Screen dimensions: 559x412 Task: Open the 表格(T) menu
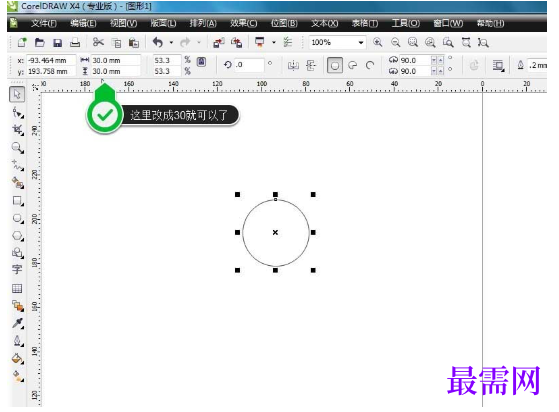click(x=365, y=24)
